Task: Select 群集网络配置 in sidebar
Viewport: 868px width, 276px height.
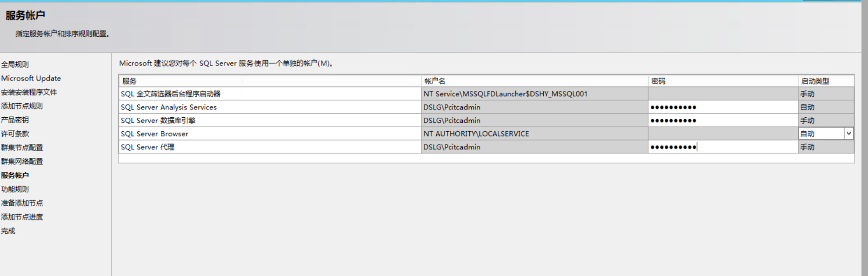Action: click(x=22, y=162)
